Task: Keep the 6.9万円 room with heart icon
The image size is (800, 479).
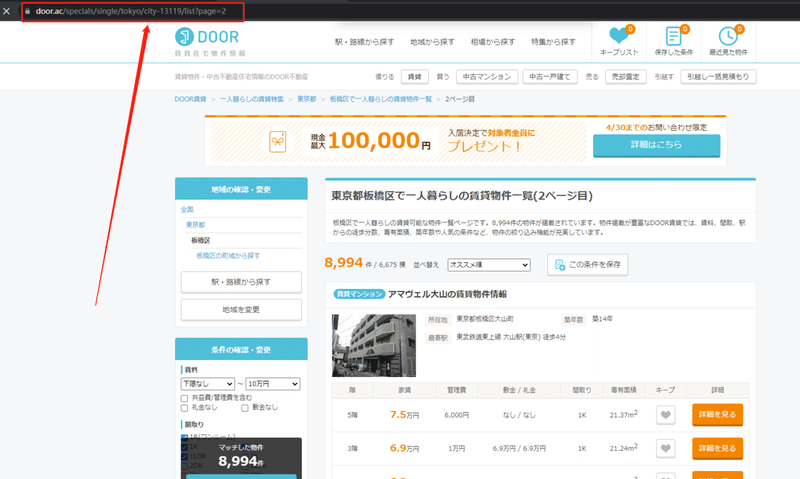Action: [665, 448]
